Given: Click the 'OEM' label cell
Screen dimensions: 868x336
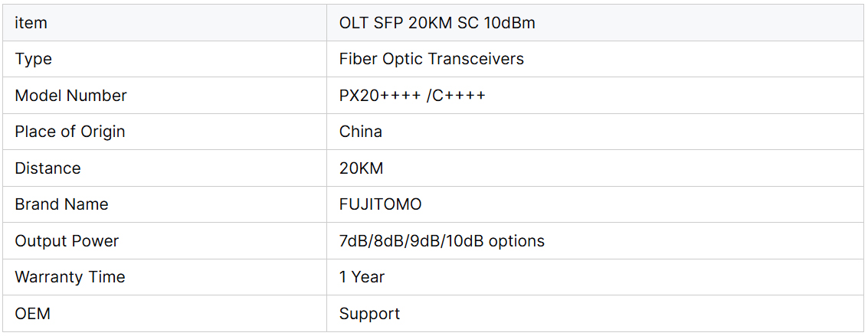Looking at the screenshot, I should (32, 314).
